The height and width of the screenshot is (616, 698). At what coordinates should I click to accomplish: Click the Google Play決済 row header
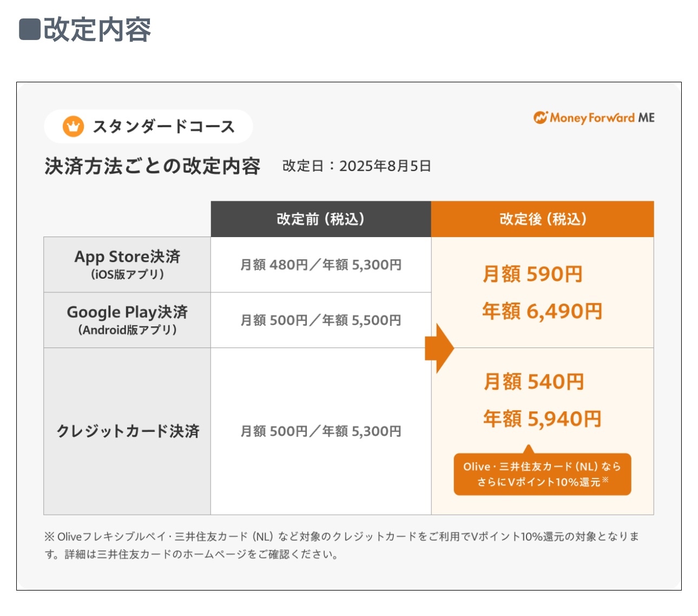[x=127, y=320]
